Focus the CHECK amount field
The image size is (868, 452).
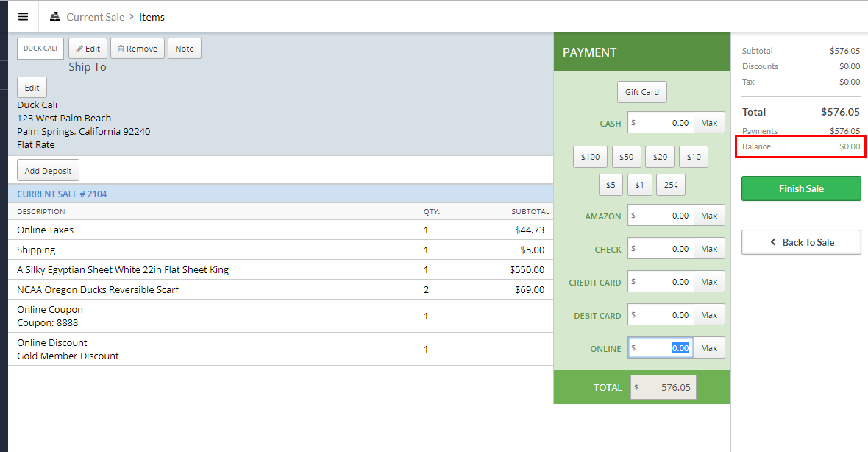tap(661, 249)
